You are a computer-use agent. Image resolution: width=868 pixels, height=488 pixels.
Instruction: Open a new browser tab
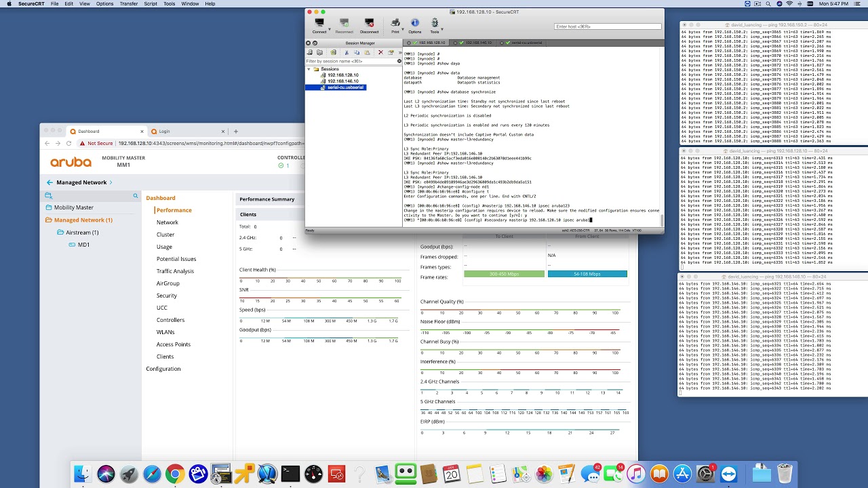pyautogui.click(x=236, y=131)
